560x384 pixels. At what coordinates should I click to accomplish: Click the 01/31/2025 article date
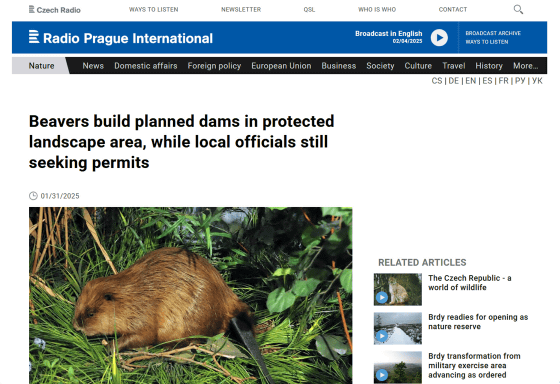point(60,196)
